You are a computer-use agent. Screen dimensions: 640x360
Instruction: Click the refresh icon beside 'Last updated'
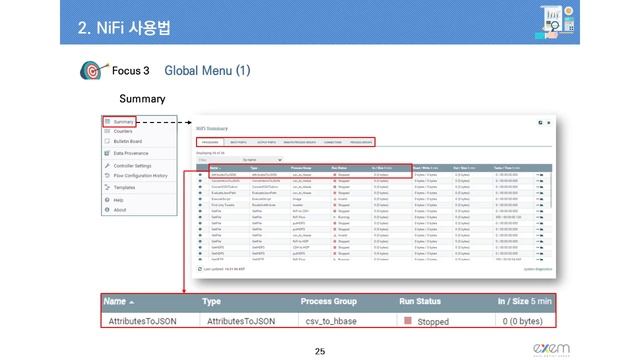200,269
